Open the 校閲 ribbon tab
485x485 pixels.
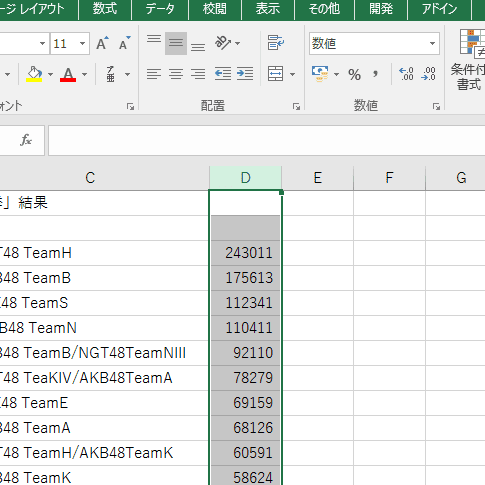click(x=215, y=9)
